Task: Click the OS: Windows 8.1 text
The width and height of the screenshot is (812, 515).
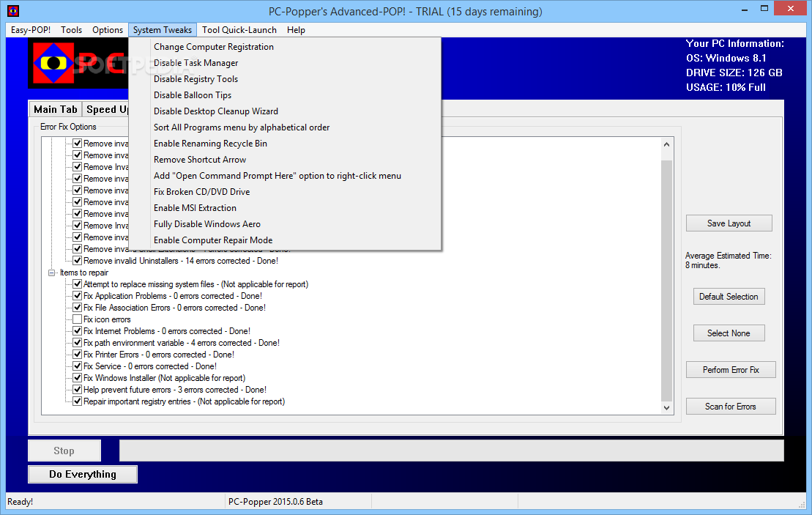Action: pyautogui.click(x=726, y=58)
